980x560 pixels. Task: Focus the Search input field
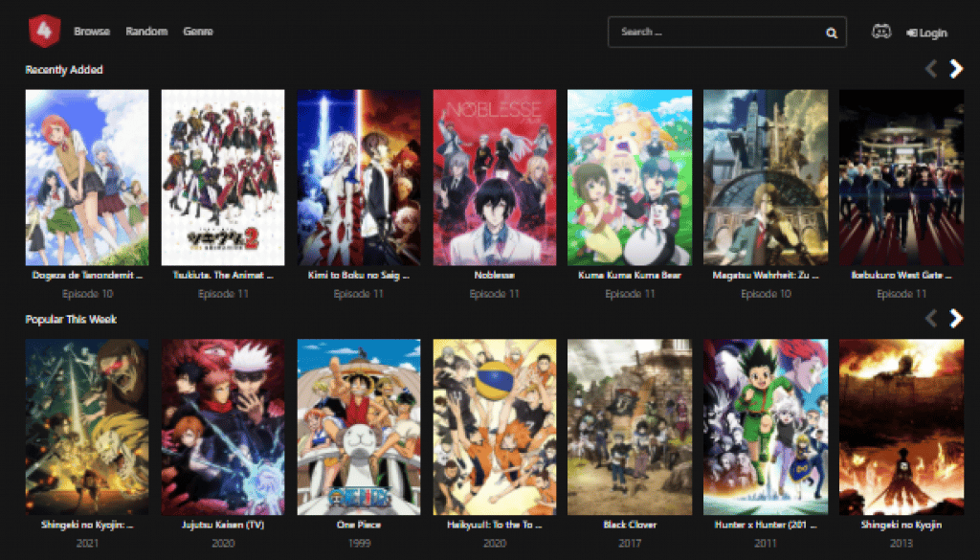point(727,32)
